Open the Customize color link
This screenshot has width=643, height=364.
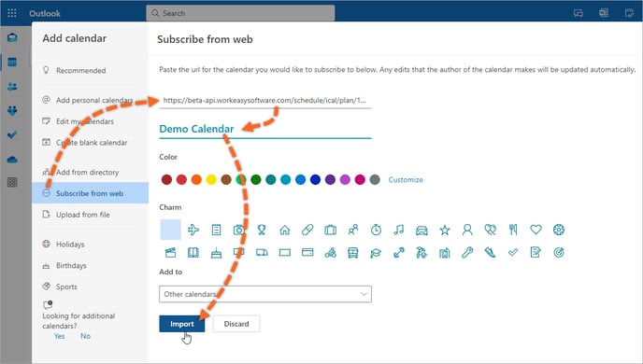point(406,180)
